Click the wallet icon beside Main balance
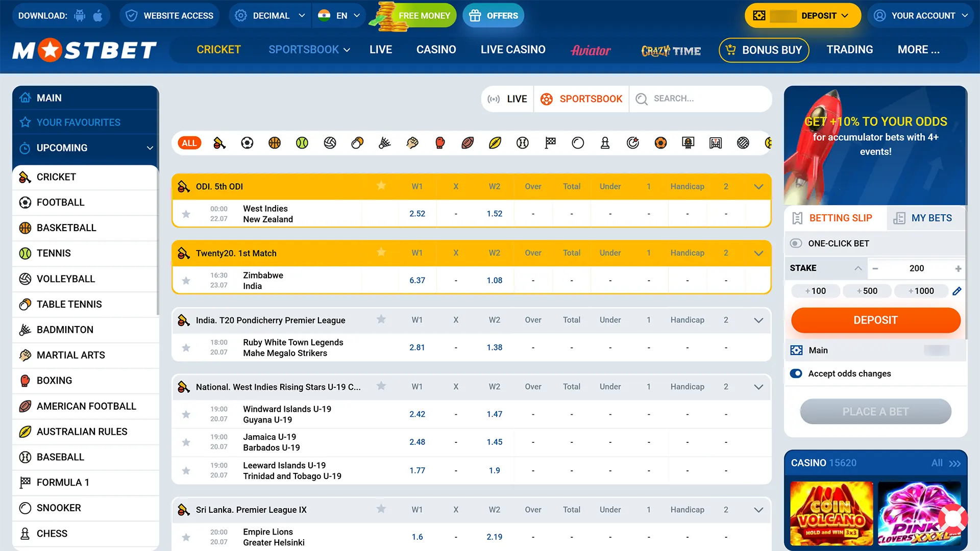980x551 pixels. coord(796,350)
